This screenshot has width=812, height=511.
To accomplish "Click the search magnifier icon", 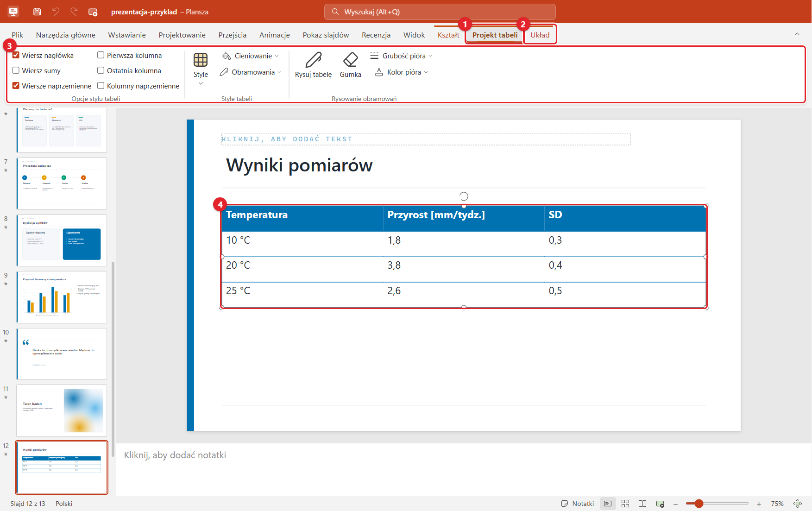I will [x=335, y=12].
